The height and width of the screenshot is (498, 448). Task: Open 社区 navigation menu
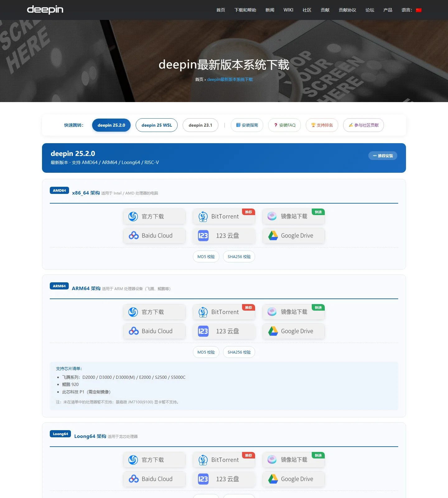[x=307, y=10]
